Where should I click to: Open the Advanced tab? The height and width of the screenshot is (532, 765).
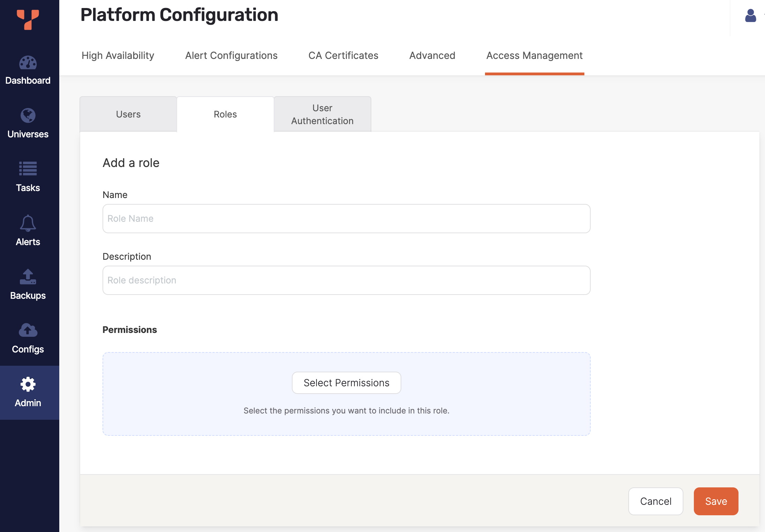432,56
